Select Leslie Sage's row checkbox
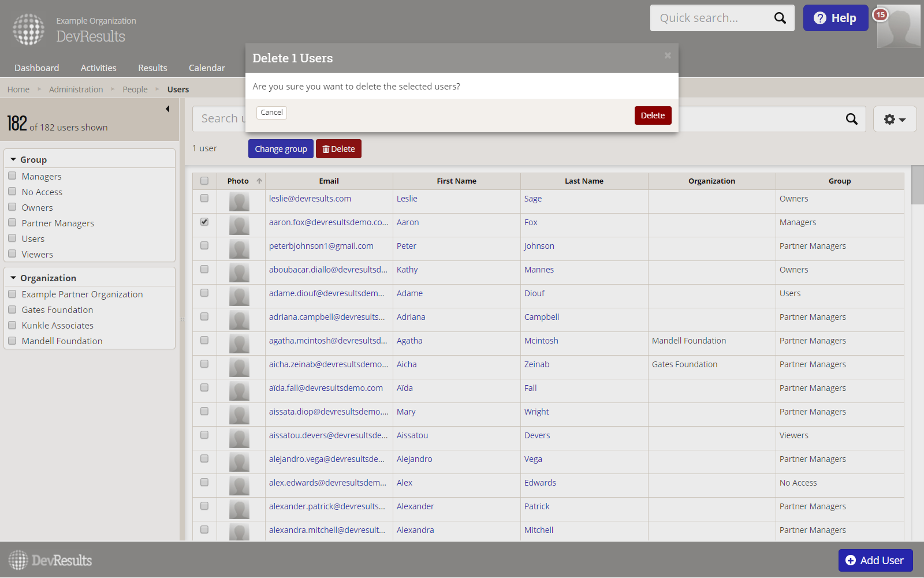 pos(204,198)
